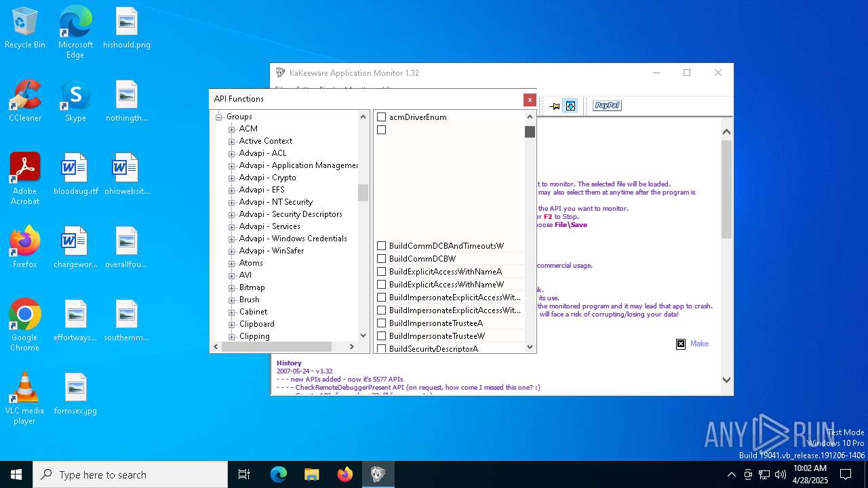Viewport: 868px width, 488px height.
Task: Open the notification center icon
Action: [846, 474]
